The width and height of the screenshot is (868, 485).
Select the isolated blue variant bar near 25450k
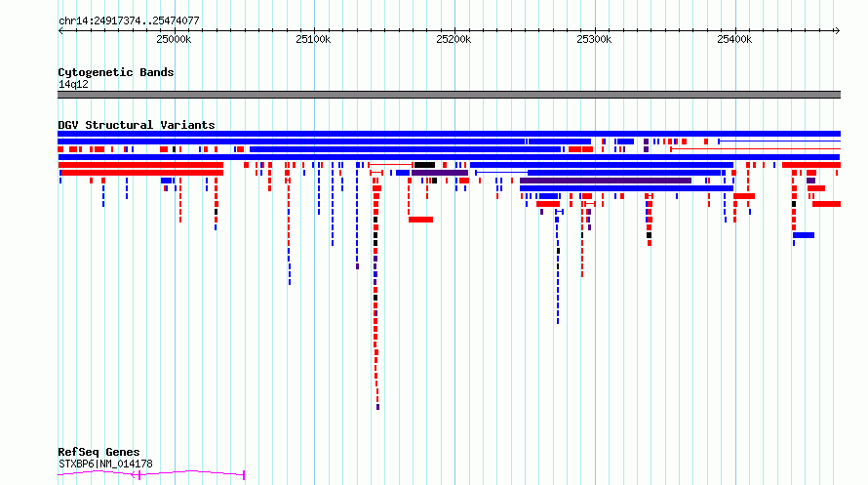(804, 235)
